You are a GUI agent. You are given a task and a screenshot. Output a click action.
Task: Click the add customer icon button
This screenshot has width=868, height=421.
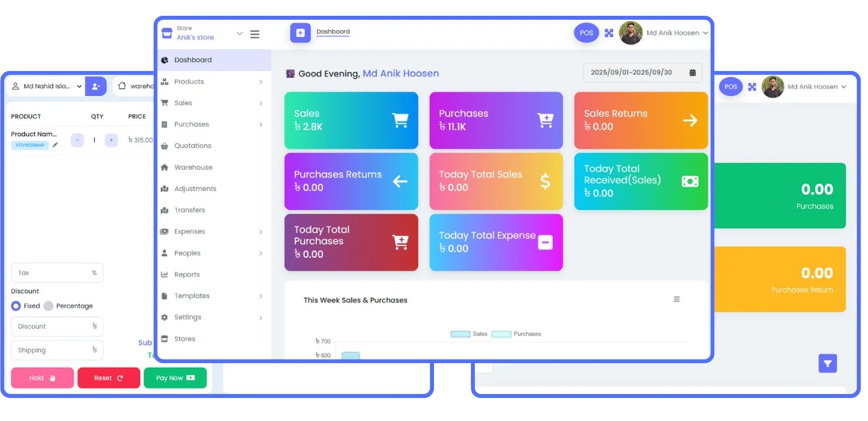95,86
